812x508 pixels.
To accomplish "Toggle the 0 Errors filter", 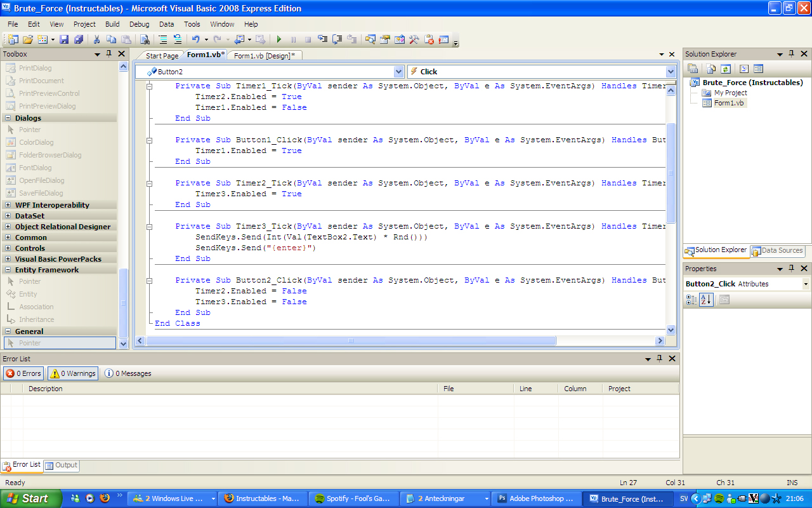I will 23,373.
